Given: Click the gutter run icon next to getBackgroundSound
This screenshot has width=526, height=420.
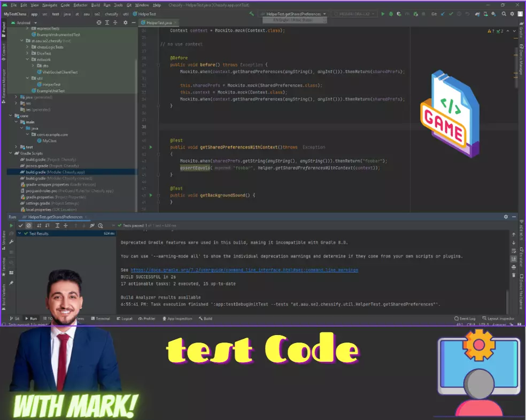Looking at the screenshot, I should (x=151, y=195).
